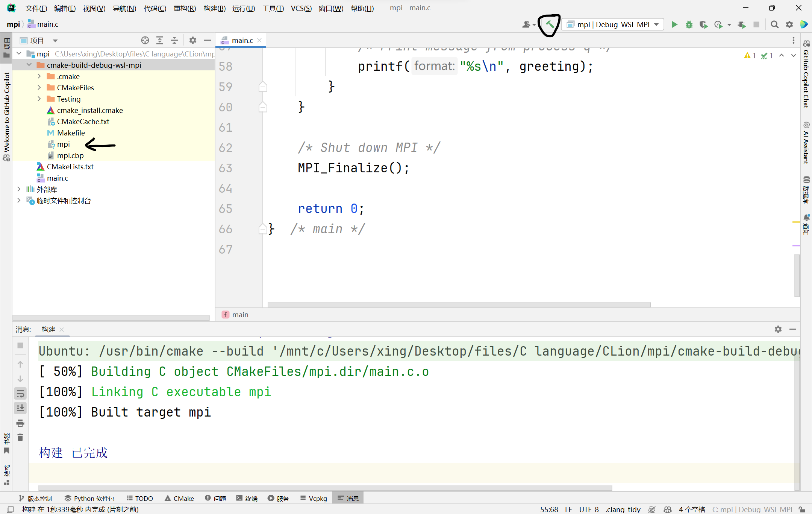Open build messages panel settings gear

[x=778, y=329]
